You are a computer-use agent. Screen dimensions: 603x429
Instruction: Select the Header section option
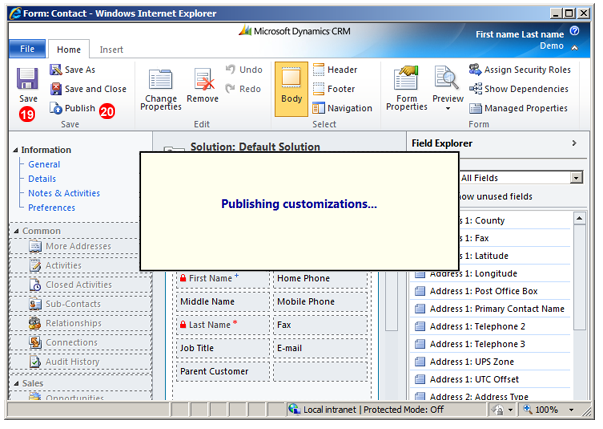334,70
